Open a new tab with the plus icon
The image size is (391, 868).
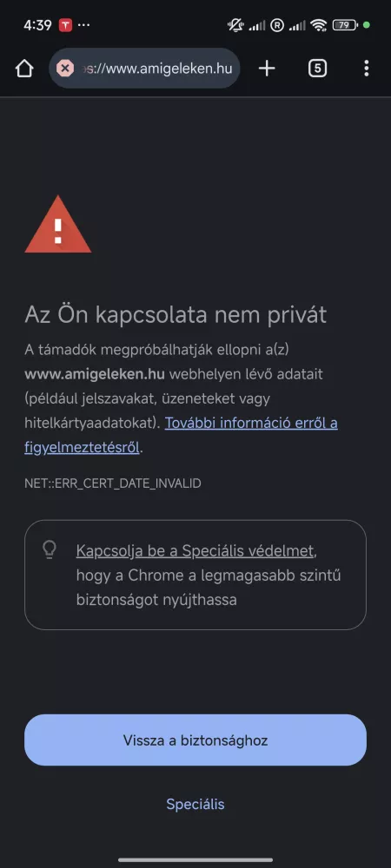click(x=267, y=69)
